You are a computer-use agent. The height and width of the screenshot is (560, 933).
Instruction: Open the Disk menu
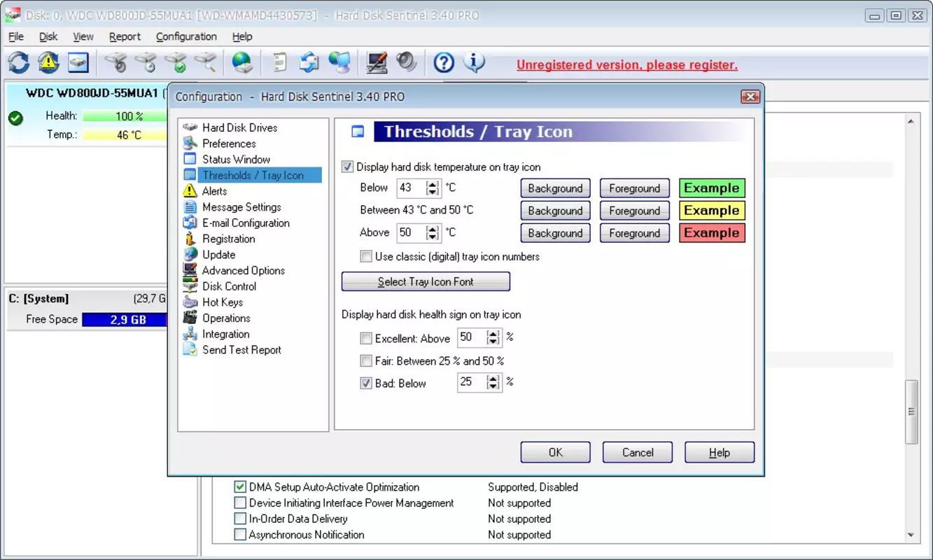(x=48, y=36)
